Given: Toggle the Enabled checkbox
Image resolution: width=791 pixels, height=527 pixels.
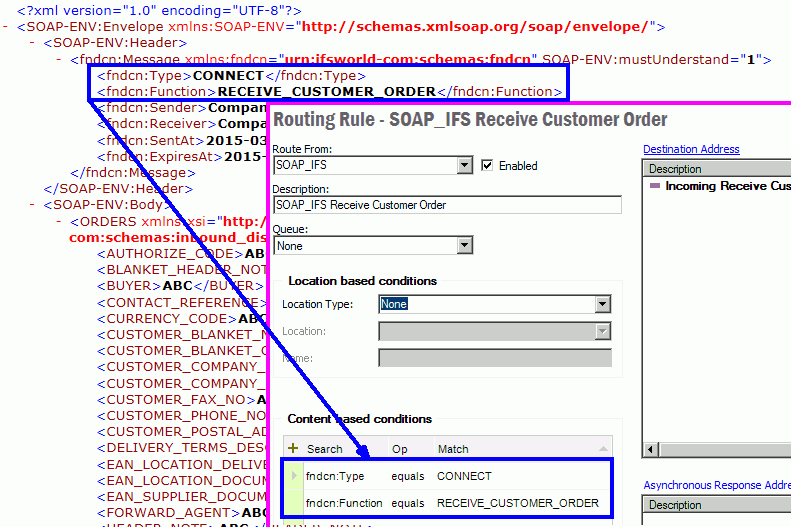Looking at the screenshot, I should (487, 166).
